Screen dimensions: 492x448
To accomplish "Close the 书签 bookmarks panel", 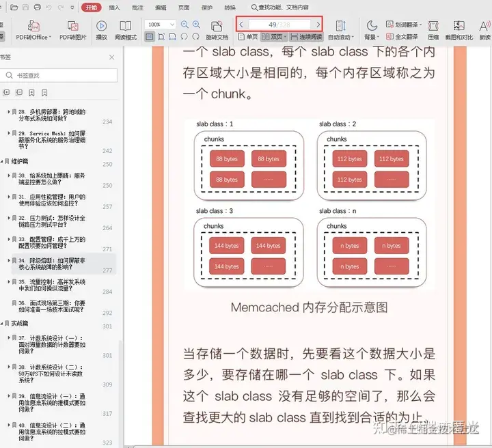I will click(x=111, y=57).
